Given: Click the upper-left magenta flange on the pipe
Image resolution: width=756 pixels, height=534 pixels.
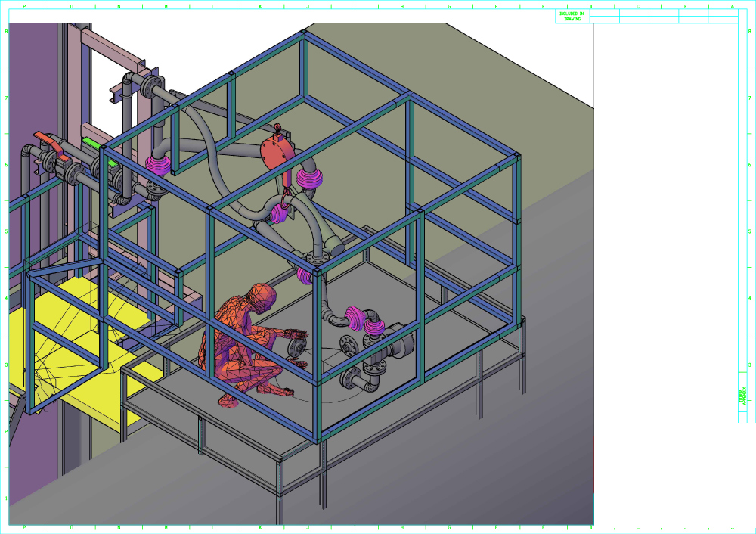Looking at the screenshot, I should 159,165.
